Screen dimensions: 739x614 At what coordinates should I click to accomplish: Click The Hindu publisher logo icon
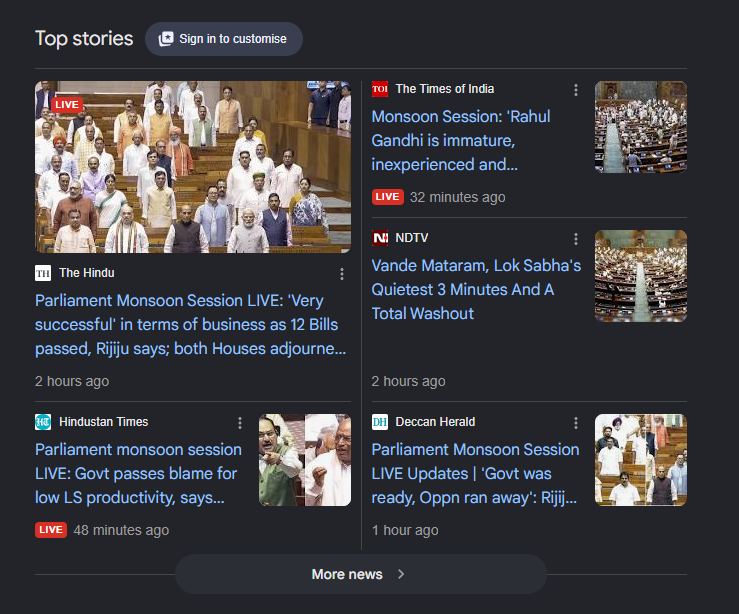pos(43,273)
